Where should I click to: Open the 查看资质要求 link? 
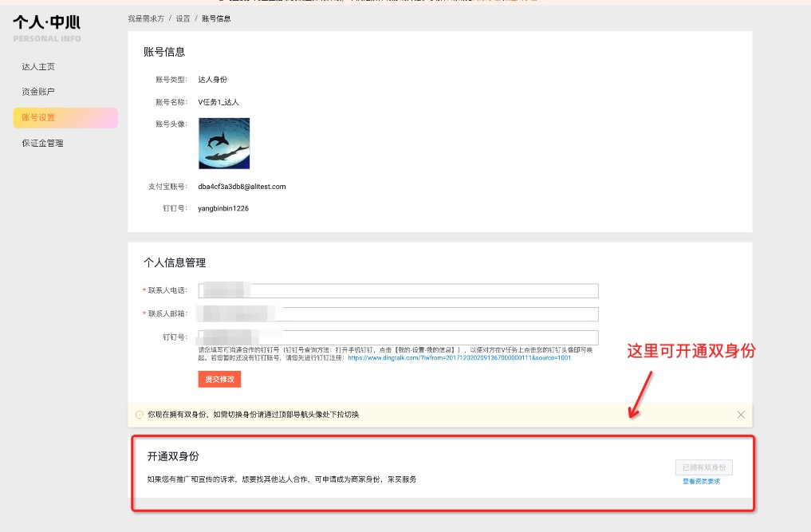701,481
